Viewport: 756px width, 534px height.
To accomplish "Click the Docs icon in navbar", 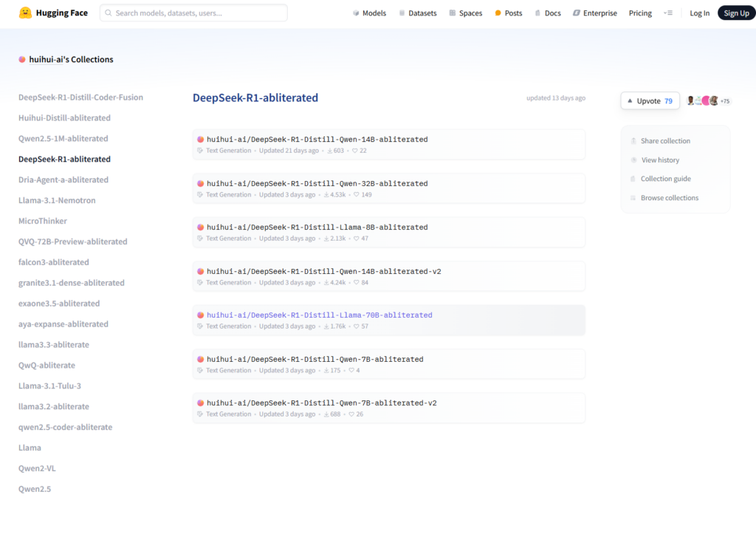I will pyautogui.click(x=537, y=13).
